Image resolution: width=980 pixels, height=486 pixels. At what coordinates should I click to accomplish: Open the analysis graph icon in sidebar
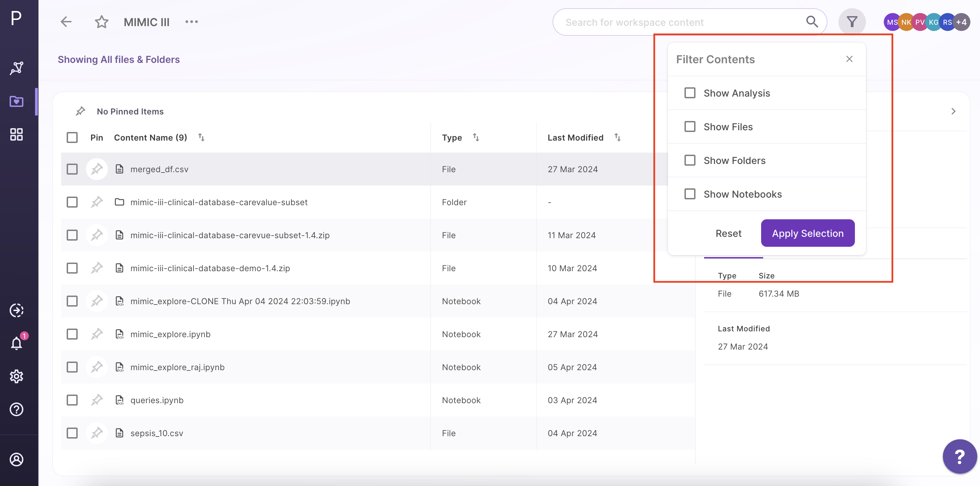tap(16, 68)
